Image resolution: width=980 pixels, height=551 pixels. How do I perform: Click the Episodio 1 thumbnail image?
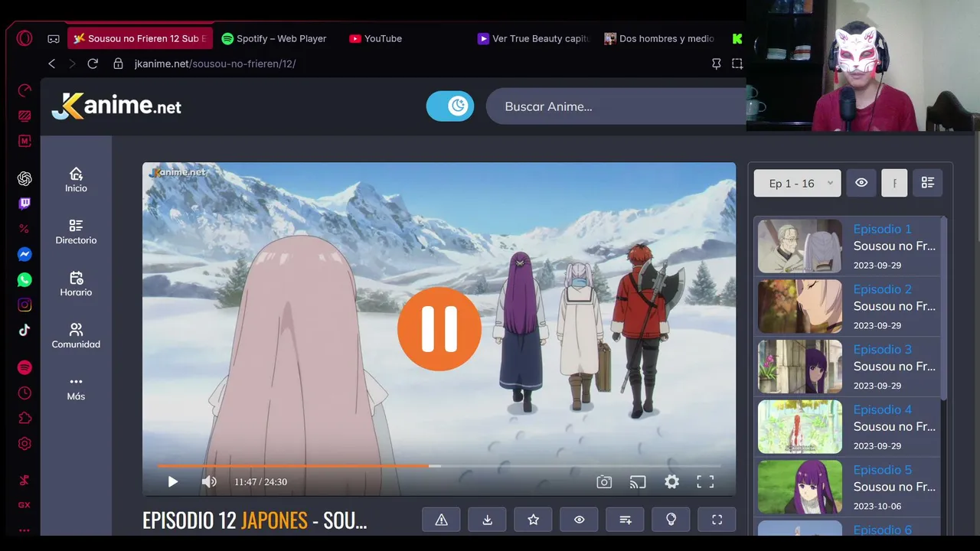point(799,246)
